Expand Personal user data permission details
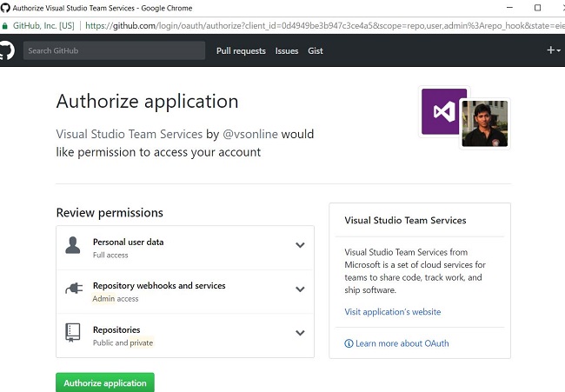 300,245
